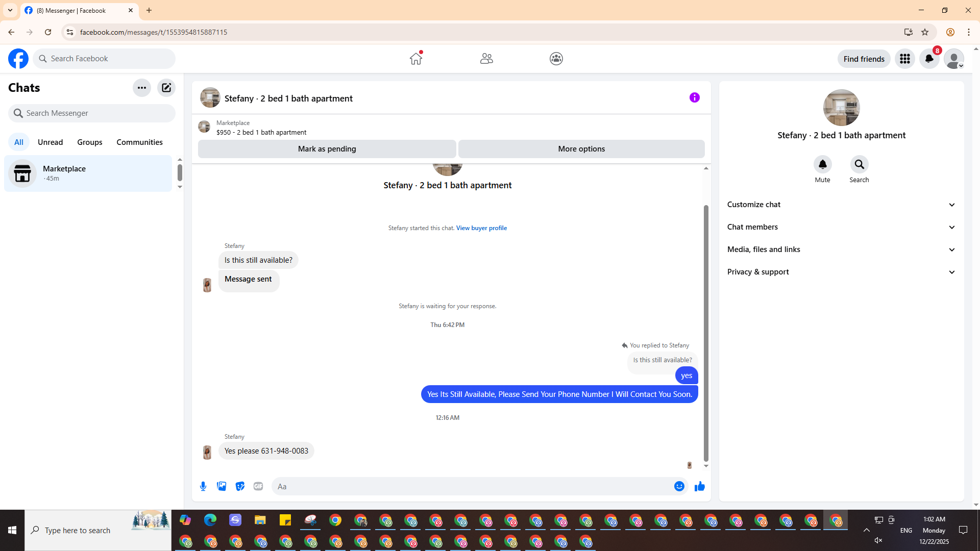Select the All chats filter tab
980x551 pixels.
pyautogui.click(x=19, y=142)
